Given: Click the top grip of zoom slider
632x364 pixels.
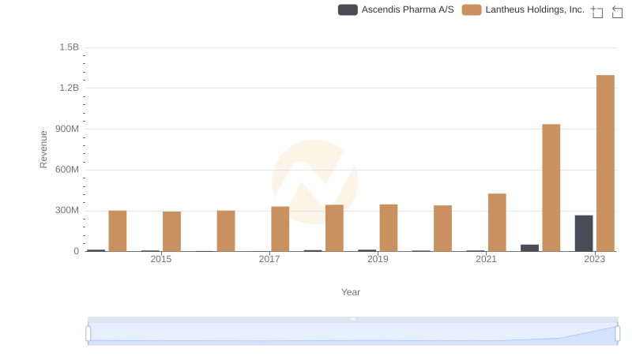Looking at the screenshot, I should tap(352, 319).
